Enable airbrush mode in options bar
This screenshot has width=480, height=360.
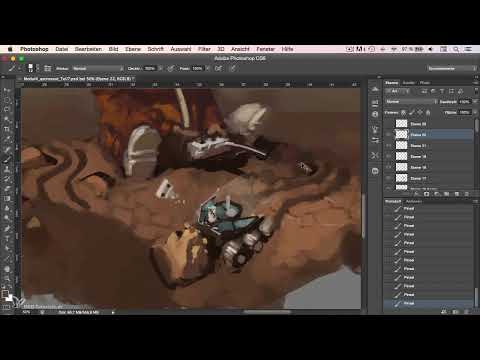[218, 68]
